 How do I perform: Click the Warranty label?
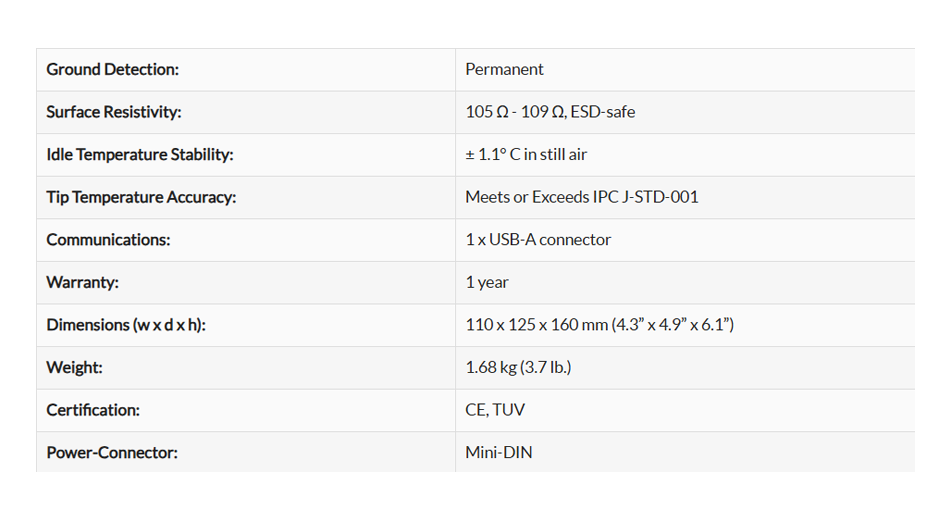click(x=82, y=282)
